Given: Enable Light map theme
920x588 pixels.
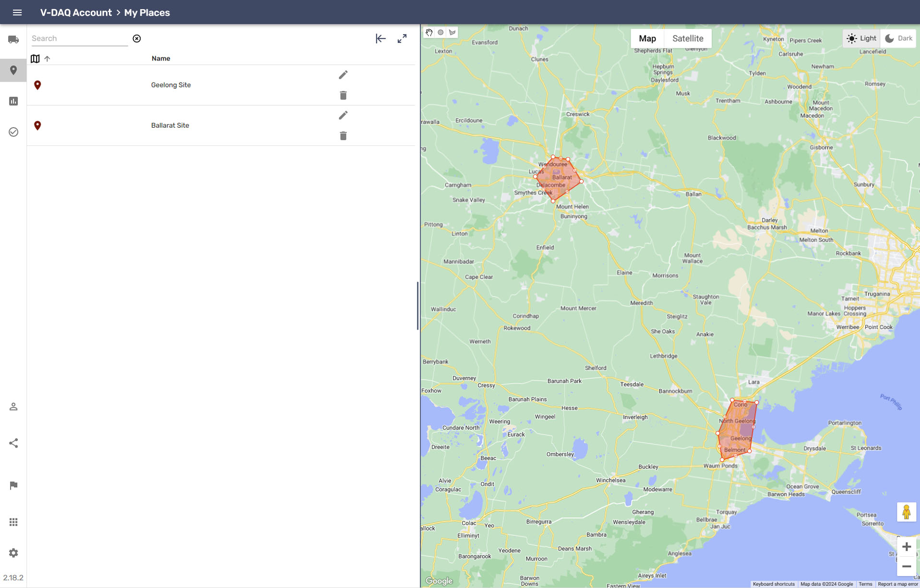Looking at the screenshot, I should tap(861, 38).
